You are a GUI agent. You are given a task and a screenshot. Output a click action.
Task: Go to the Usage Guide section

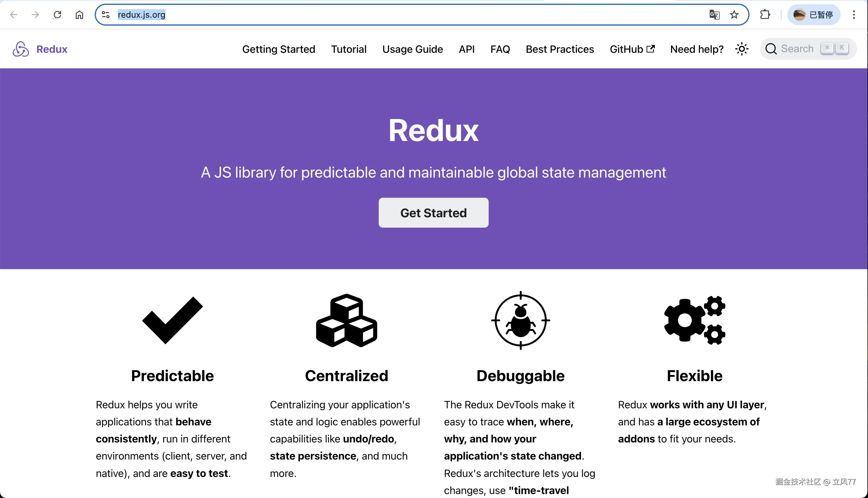coord(412,49)
